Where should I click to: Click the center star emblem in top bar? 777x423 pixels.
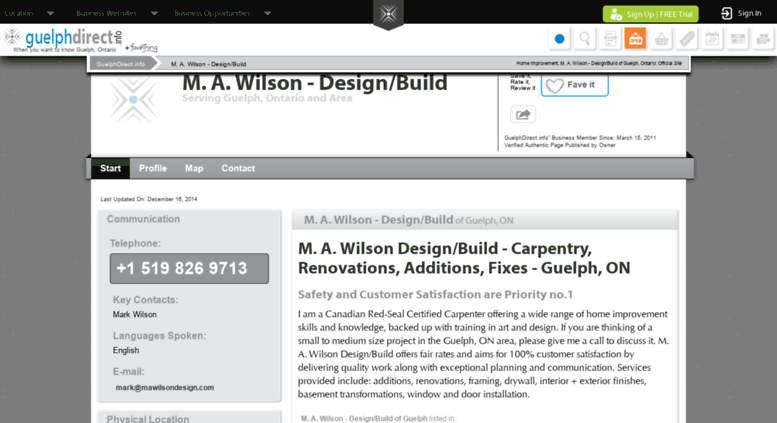(388, 14)
